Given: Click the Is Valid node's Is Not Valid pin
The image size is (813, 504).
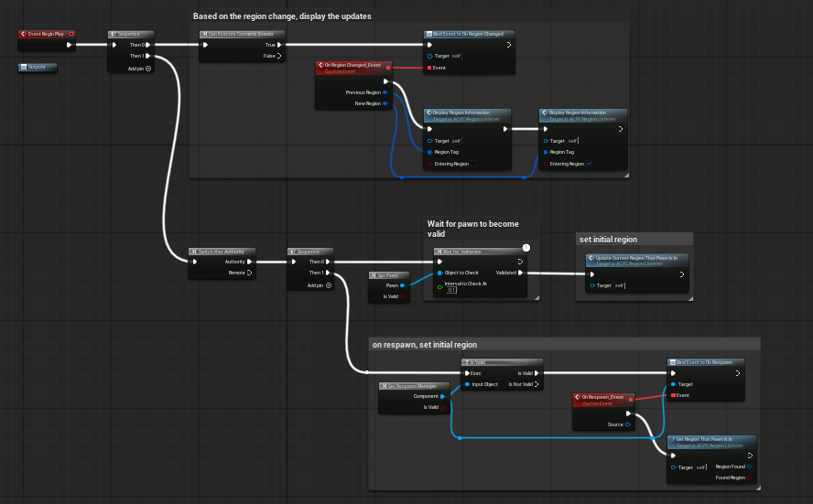Looking at the screenshot, I should [x=538, y=384].
